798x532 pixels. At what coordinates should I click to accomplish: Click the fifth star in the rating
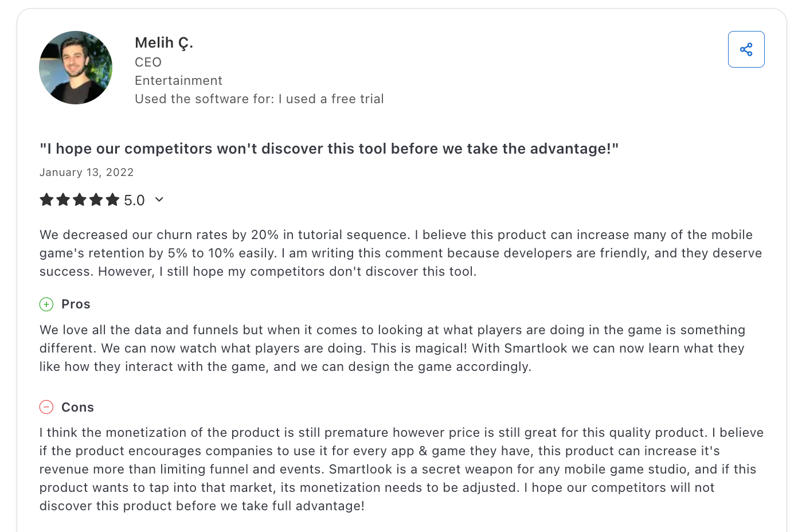pyautogui.click(x=112, y=199)
